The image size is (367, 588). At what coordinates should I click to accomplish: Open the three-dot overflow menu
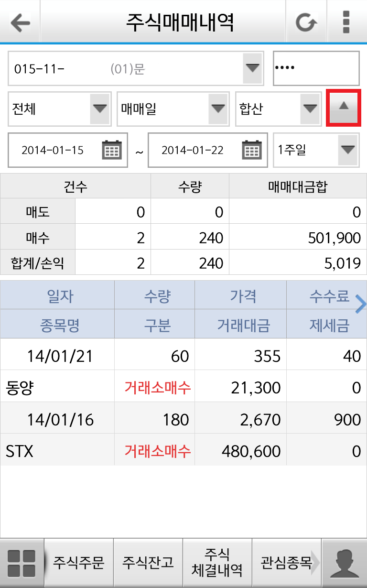click(x=346, y=22)
